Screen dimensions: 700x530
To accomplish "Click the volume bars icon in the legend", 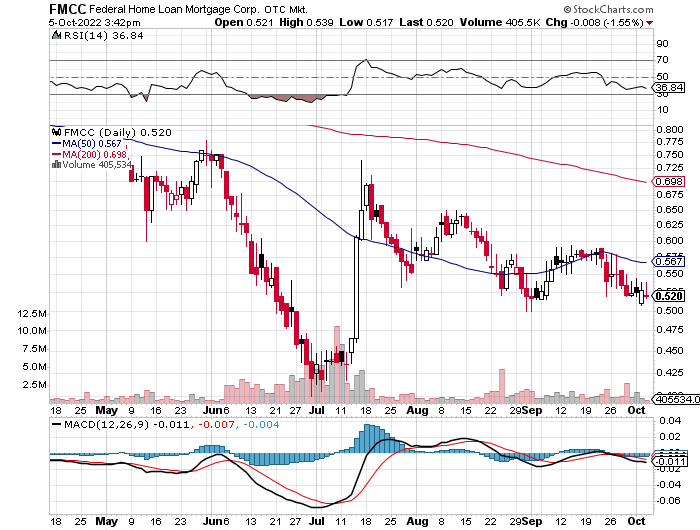I will pyautogui.click(x=57, y=164).
